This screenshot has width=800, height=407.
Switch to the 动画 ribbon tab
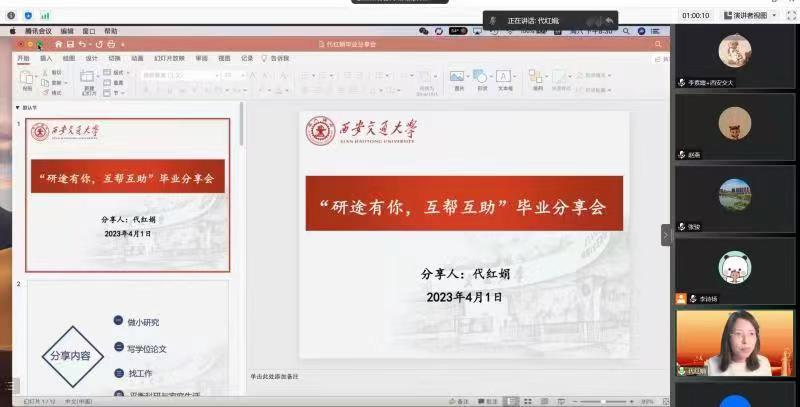point(137,59)
